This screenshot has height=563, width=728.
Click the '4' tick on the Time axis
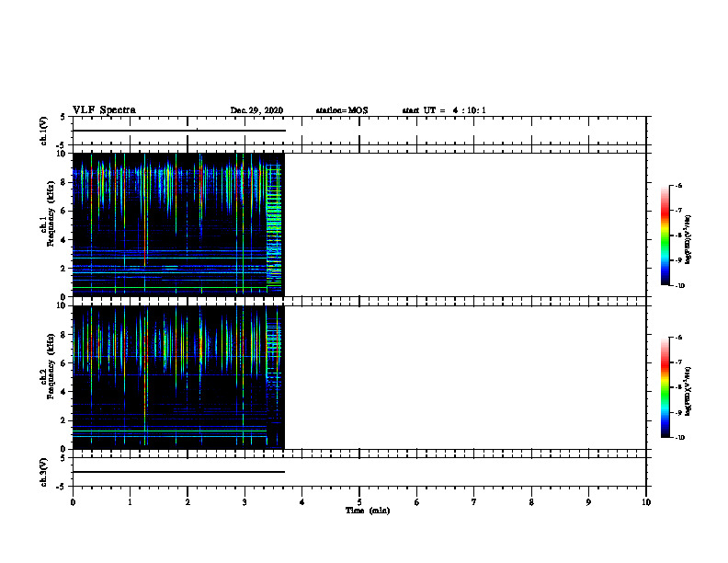(302, 502)
